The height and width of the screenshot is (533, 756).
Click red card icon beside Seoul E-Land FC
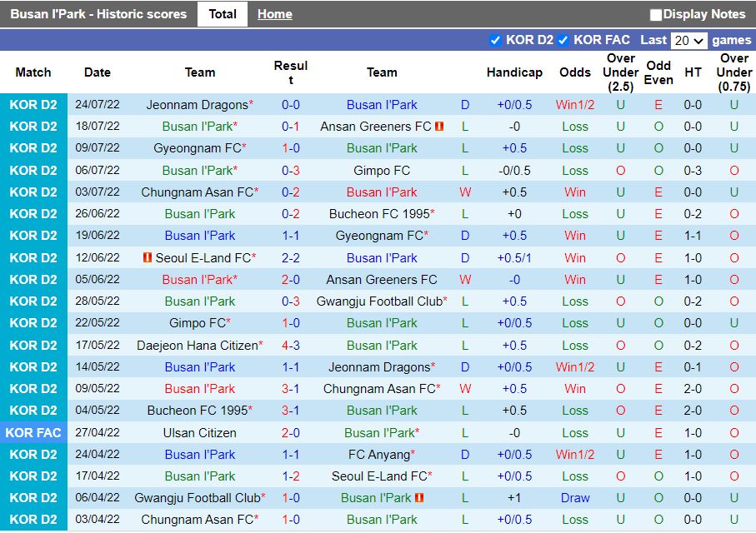click(148, 257)
